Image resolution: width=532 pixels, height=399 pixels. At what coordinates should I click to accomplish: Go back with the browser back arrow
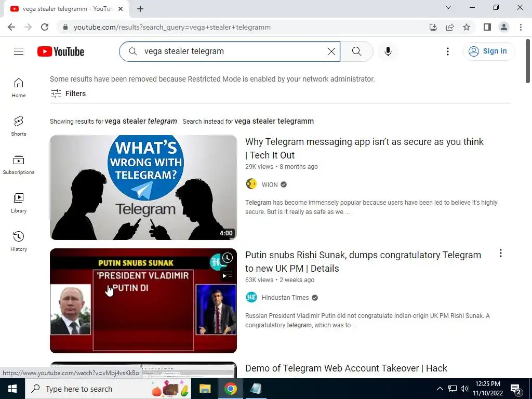[11, 27]
